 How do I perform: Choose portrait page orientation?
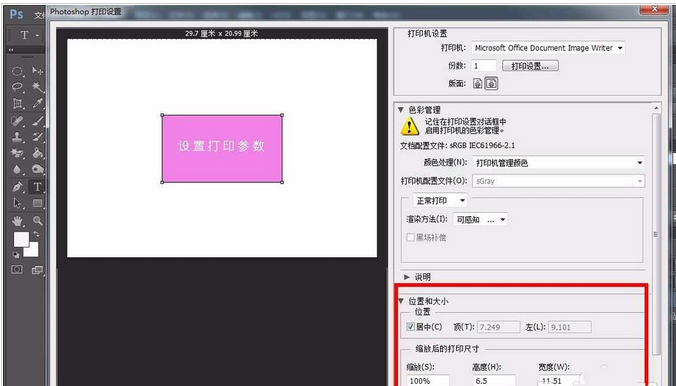477,83
